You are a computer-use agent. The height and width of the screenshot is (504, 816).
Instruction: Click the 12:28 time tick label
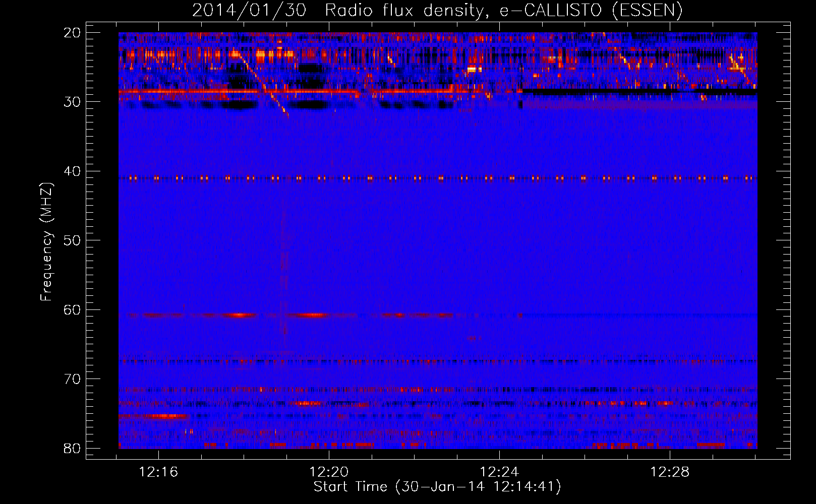[x=670, y=472]
